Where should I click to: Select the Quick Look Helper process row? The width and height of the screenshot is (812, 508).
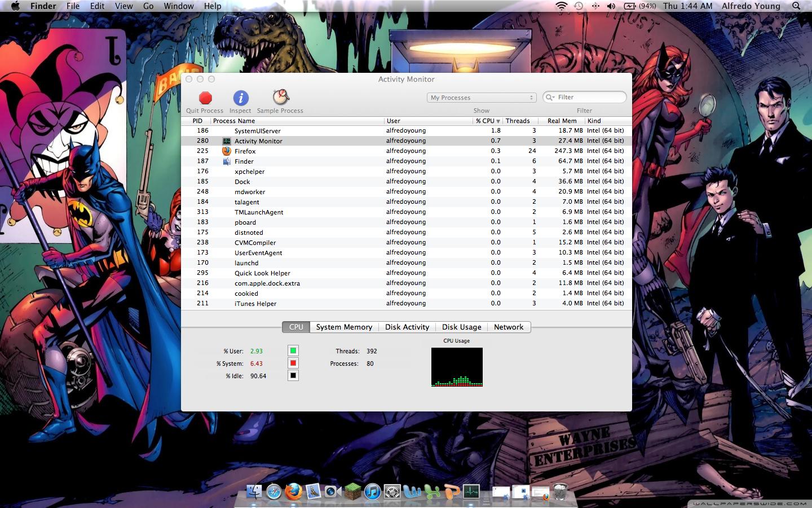(x=407, y=273)
